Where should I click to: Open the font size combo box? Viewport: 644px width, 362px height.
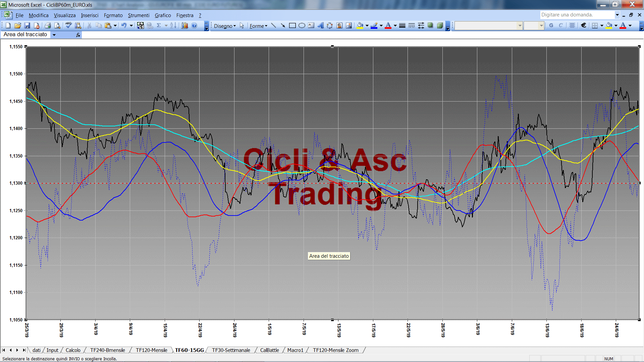coord(534,25)
